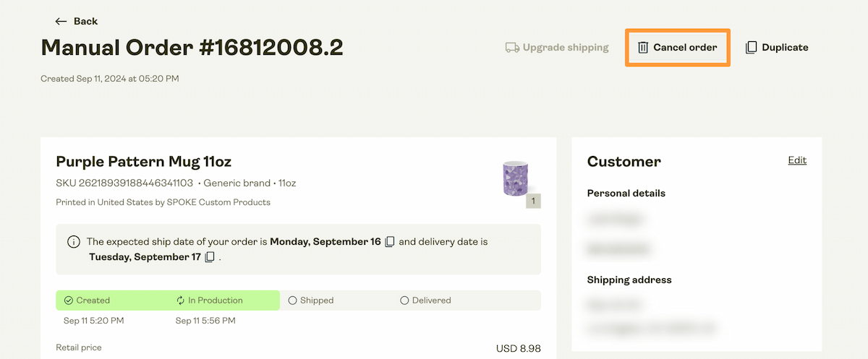Click the info icon in ship date notice
This screenshot has height=359, width=868.
coord(74,242)
